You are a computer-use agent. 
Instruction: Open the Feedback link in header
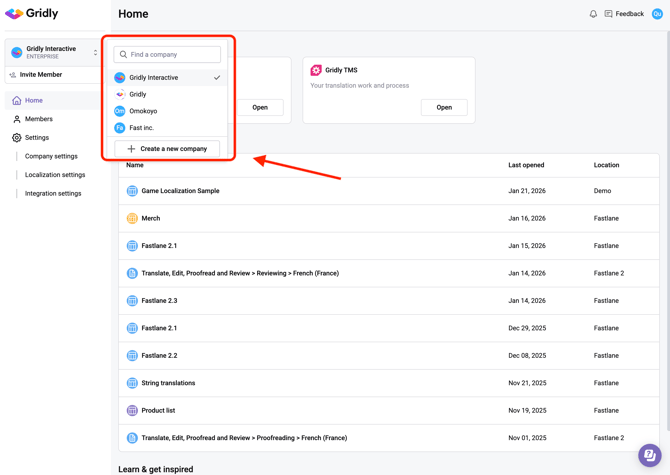623,14
